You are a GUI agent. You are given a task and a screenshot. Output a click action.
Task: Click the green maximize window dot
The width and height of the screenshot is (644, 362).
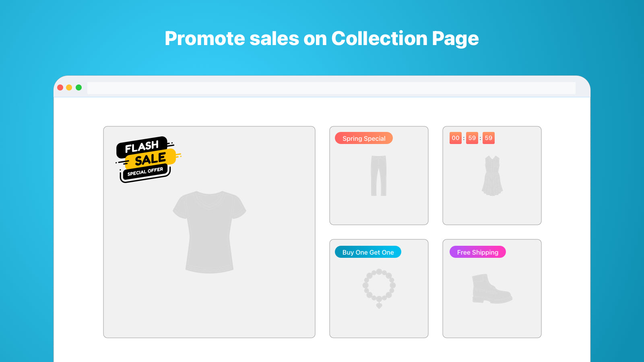[79, 88]
